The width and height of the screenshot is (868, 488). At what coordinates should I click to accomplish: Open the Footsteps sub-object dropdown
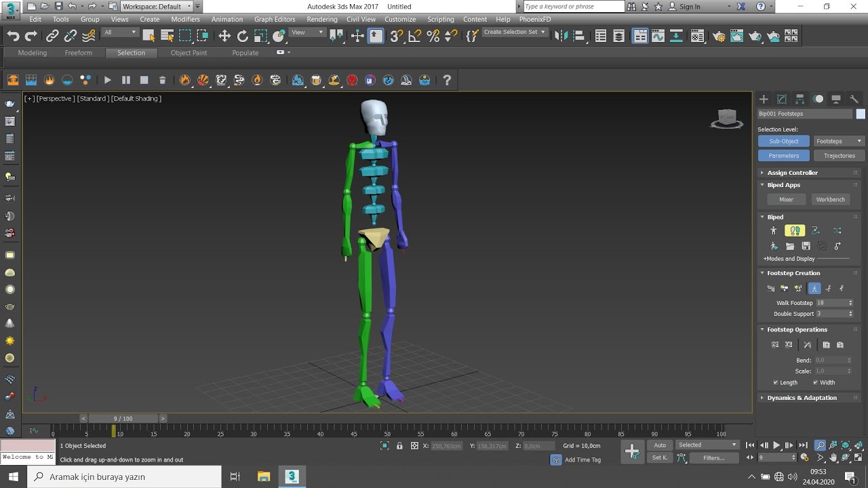point(839,141)
